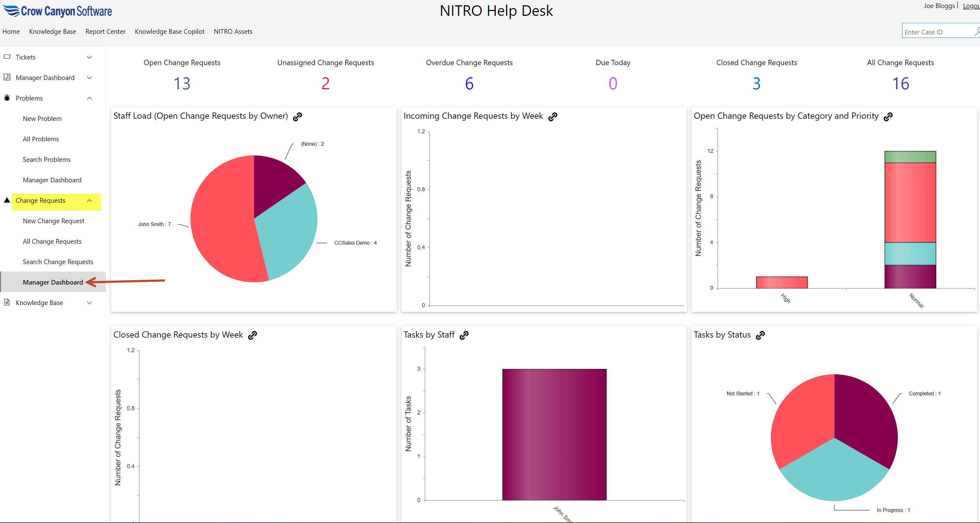The height and width of the screenshot is (523, 980).
Task: Open link icon for Open Change Requests by Category
Action: tap(888, 117)
